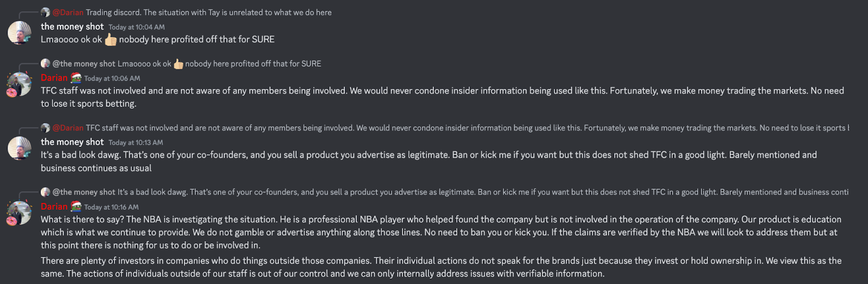The image size is (868, 284).
Task: Open the money shot's avatar at 10:13 AM
Action: 20,149
